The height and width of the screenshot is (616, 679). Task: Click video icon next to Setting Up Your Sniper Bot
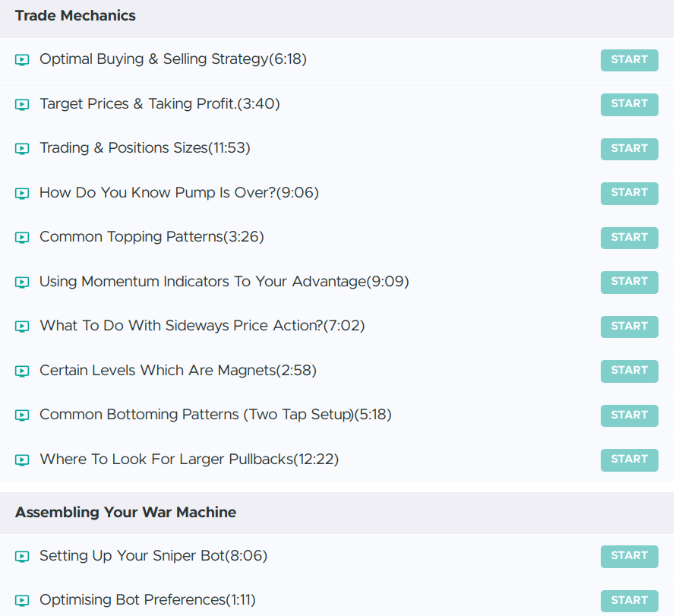pyautogui.click(x=22, y=557)
